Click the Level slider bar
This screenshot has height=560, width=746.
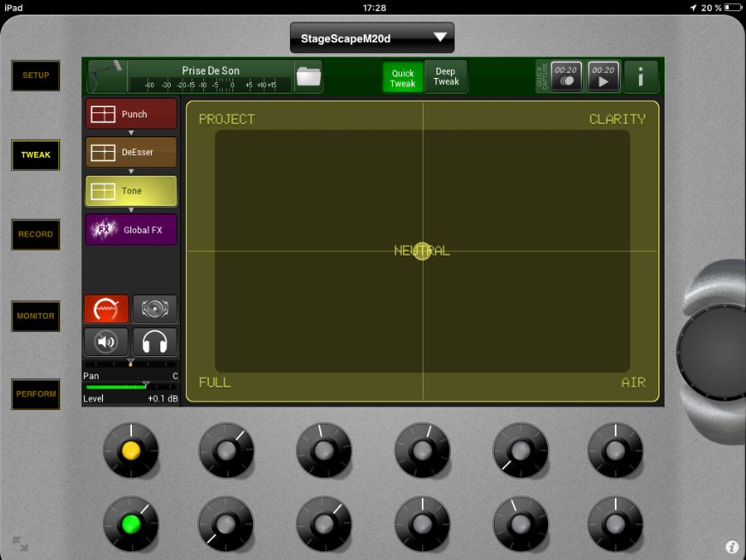130,388
